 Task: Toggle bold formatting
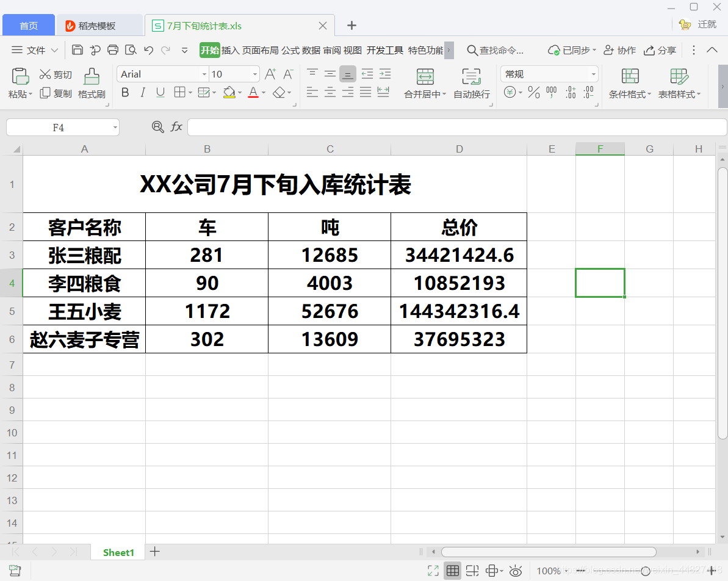(125, 92)
